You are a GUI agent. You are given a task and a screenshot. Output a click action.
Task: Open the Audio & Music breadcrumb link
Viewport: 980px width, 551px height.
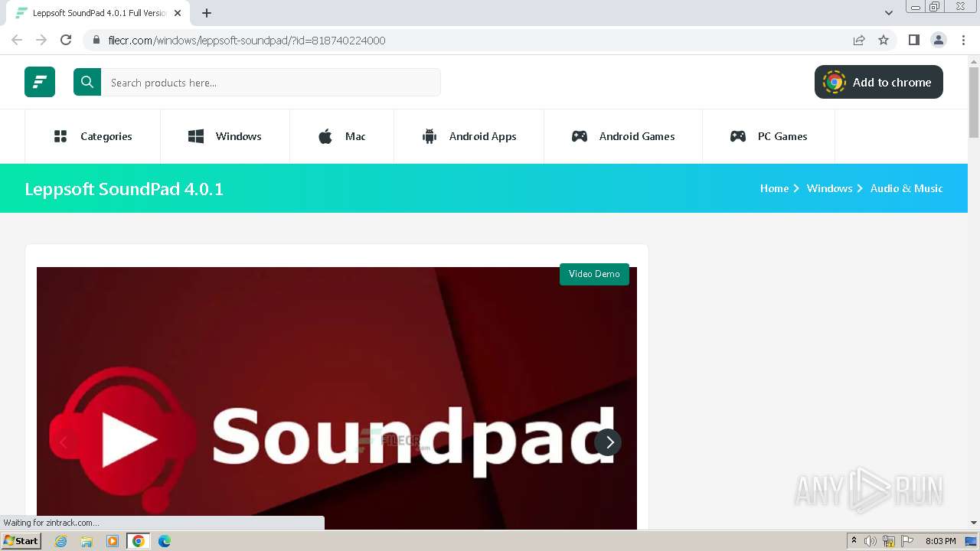point(906,188)
